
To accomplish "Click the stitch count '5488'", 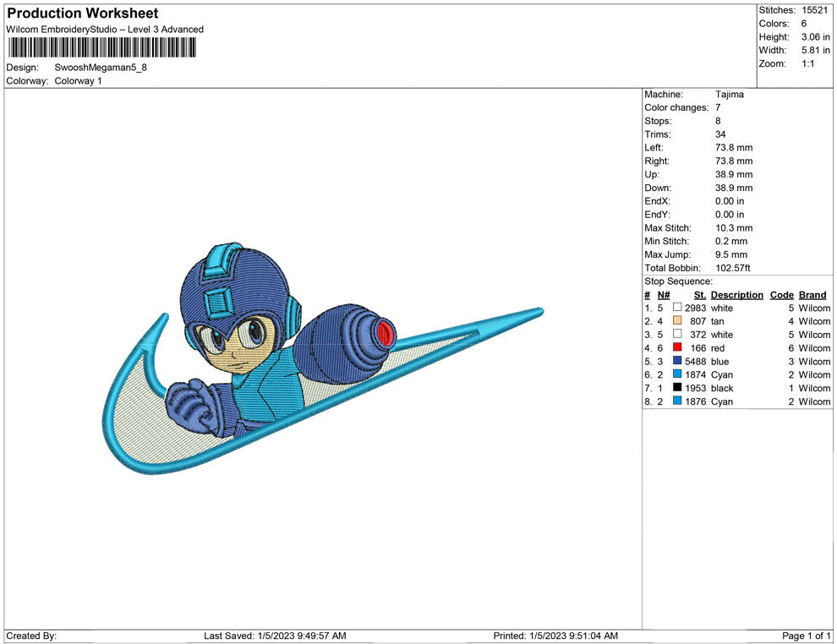I will point(696,361).
